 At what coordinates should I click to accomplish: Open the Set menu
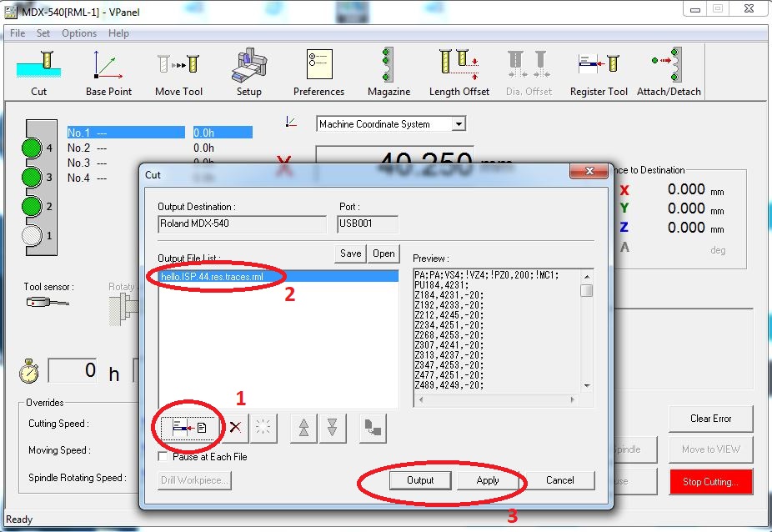tap(43, 33)
